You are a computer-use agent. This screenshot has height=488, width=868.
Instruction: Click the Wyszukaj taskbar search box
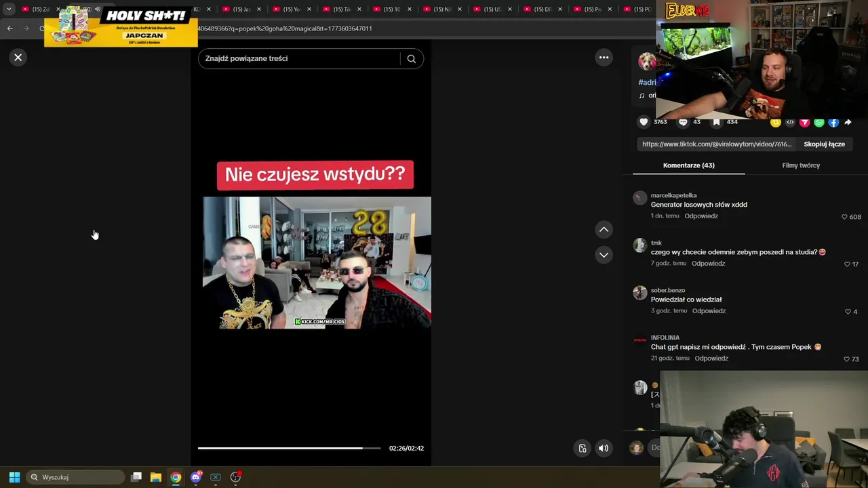tap(76, 477)
